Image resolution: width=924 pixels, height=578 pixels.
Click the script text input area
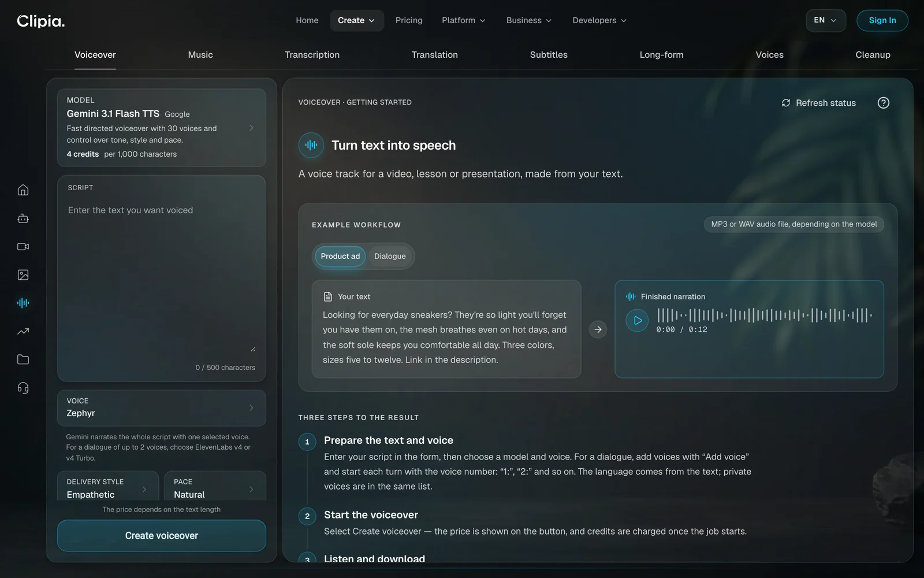point(162,277)
